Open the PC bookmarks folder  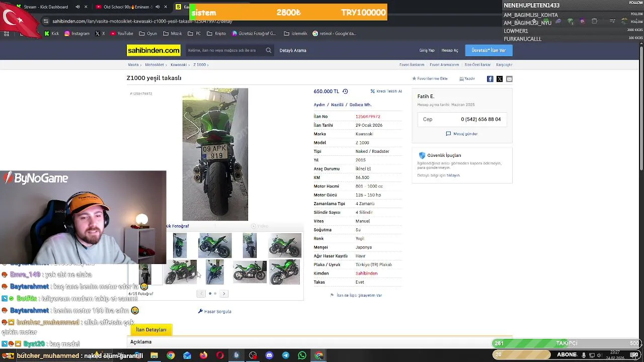pos(194,34)
